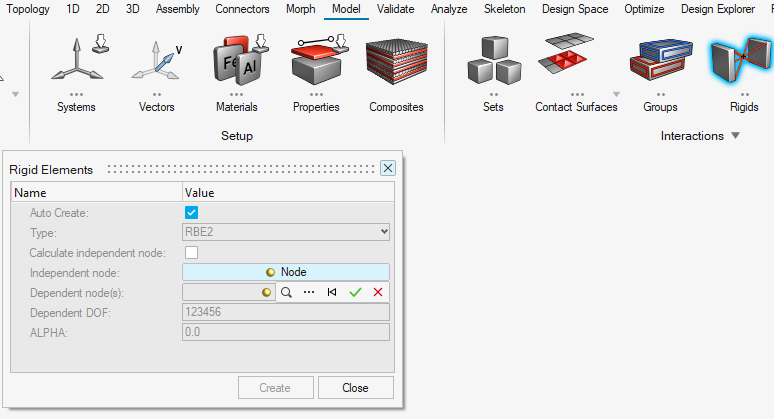Viewport: 774px width, 419px height.
Task: Expand the ribbon arrow at far left
Action: pyautogui.click(x=16, y=94)
